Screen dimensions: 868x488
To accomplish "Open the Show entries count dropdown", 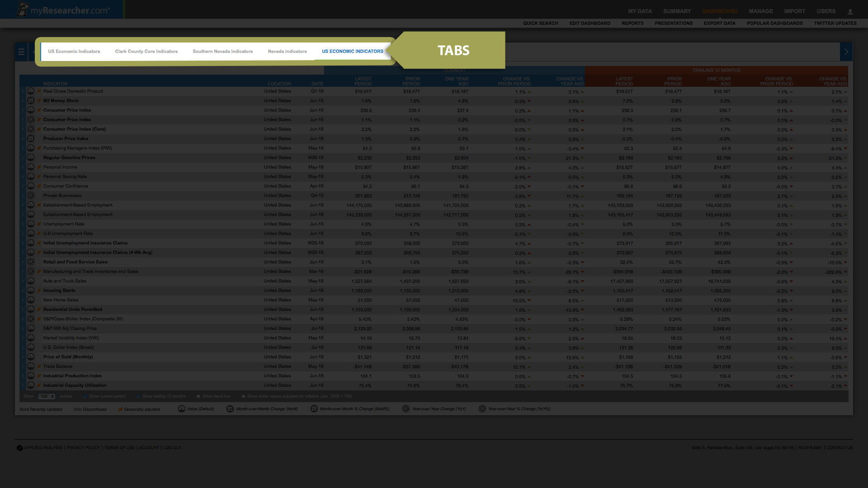I will [47, 397].
